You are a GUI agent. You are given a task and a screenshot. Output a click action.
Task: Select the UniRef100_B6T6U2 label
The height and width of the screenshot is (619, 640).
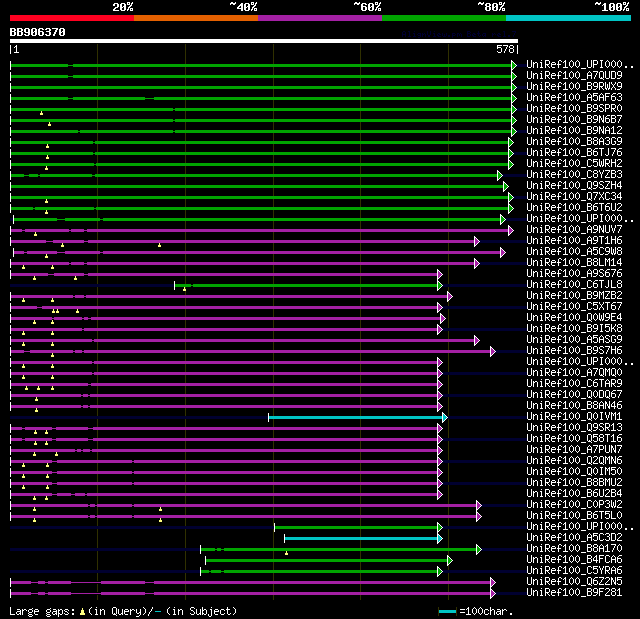click(574, 208)
